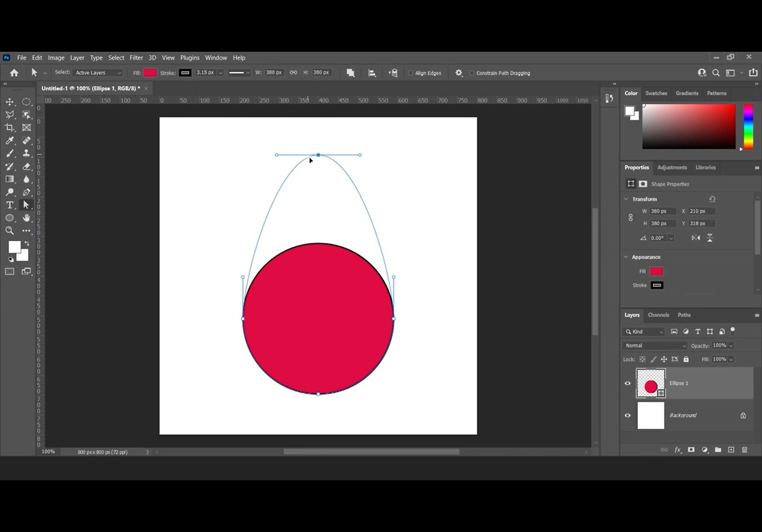762x532 pixels.
Task: Open the layer Fill percentage dropdown
Action: [x=731, y=359]
